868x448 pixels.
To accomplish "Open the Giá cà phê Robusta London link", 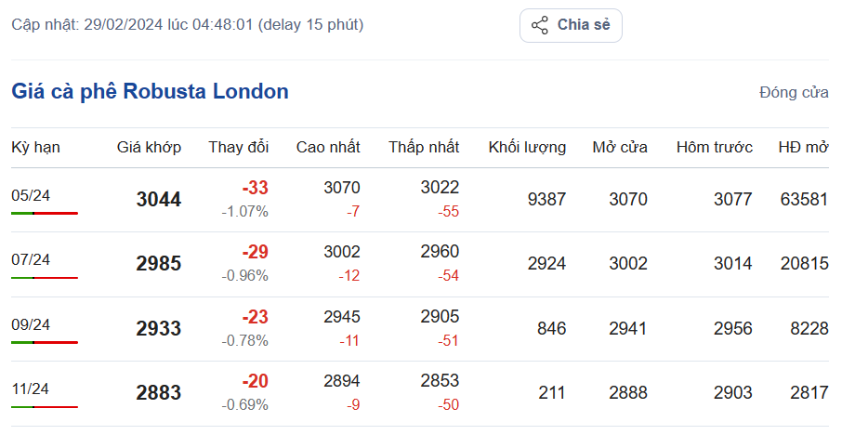I will click(x=150, y=91).
